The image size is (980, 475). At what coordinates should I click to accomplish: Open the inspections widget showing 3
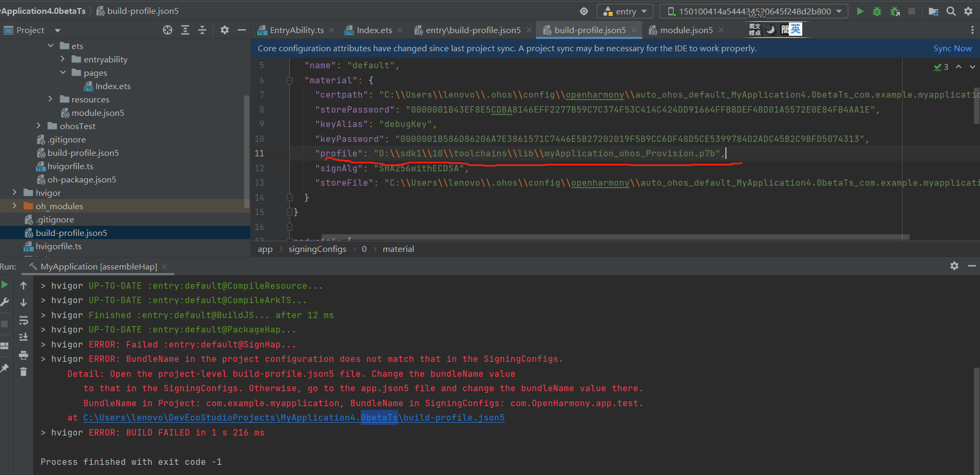941,67
